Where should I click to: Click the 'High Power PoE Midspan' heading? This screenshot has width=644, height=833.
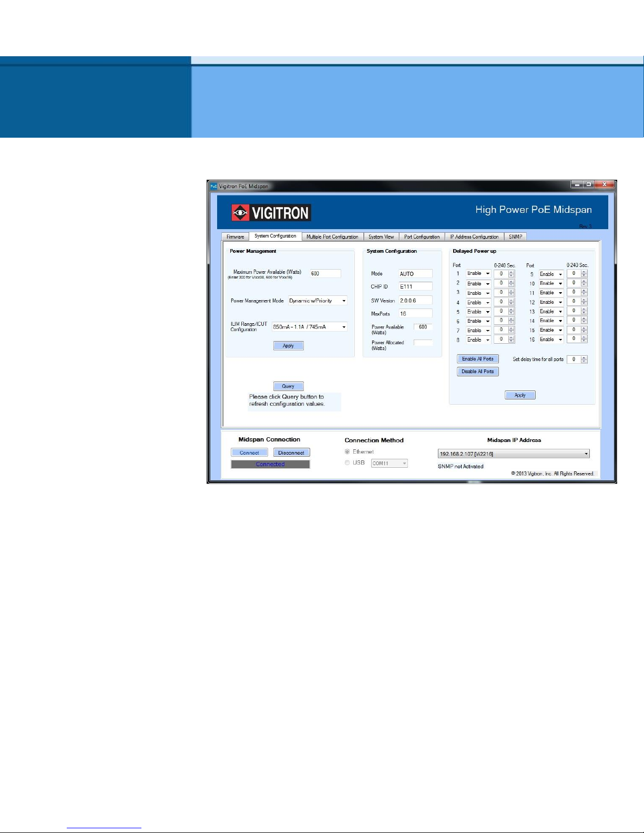534,210
